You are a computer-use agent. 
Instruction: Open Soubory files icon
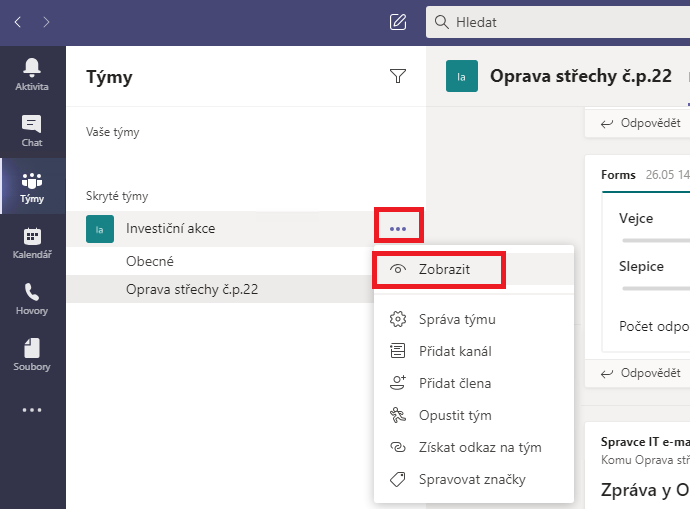(x=32, y=354)
